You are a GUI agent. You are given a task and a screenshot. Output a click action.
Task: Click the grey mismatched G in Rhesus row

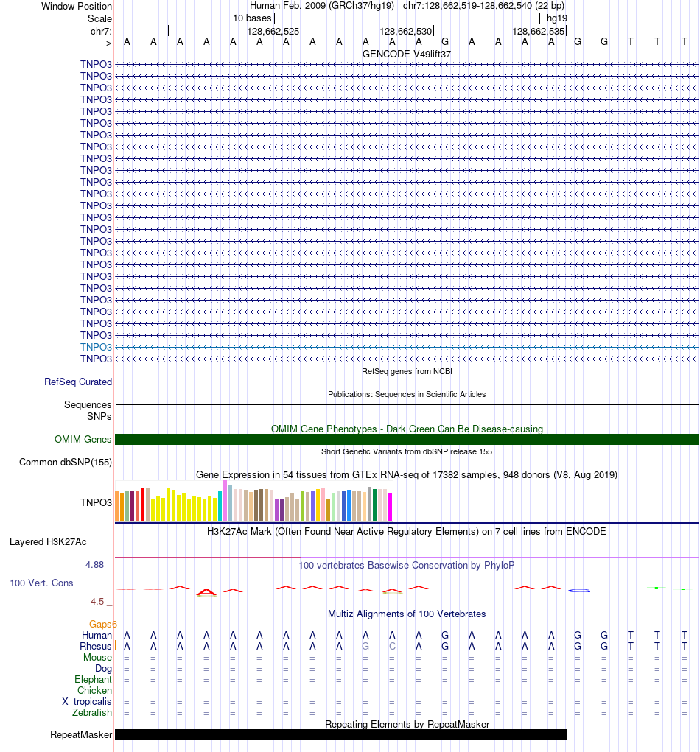point(365,647)
